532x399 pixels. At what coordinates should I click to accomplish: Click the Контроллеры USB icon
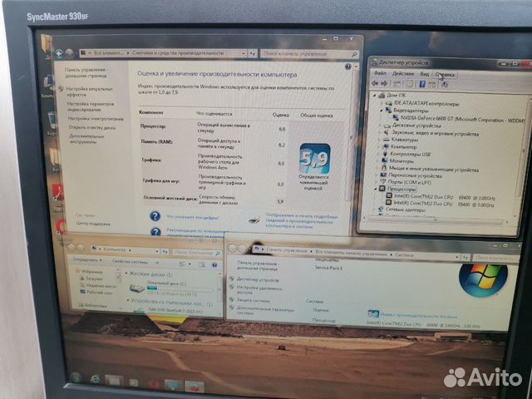385,154
